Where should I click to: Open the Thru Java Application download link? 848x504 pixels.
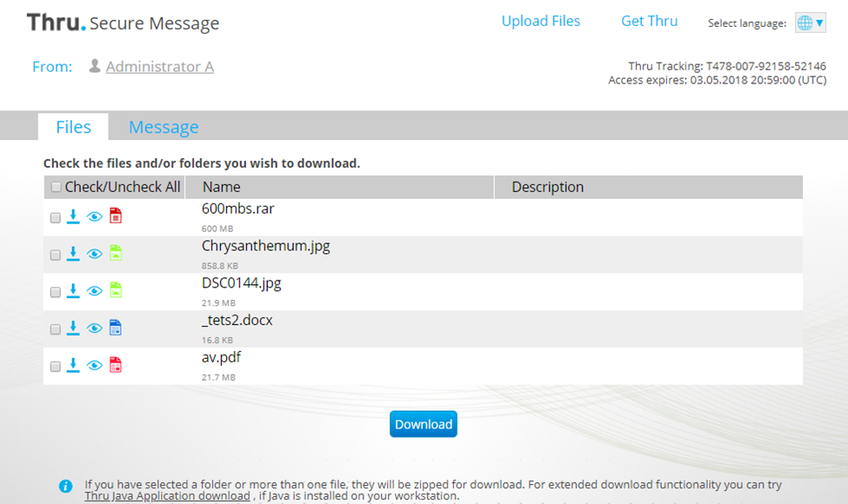[167, 496]
